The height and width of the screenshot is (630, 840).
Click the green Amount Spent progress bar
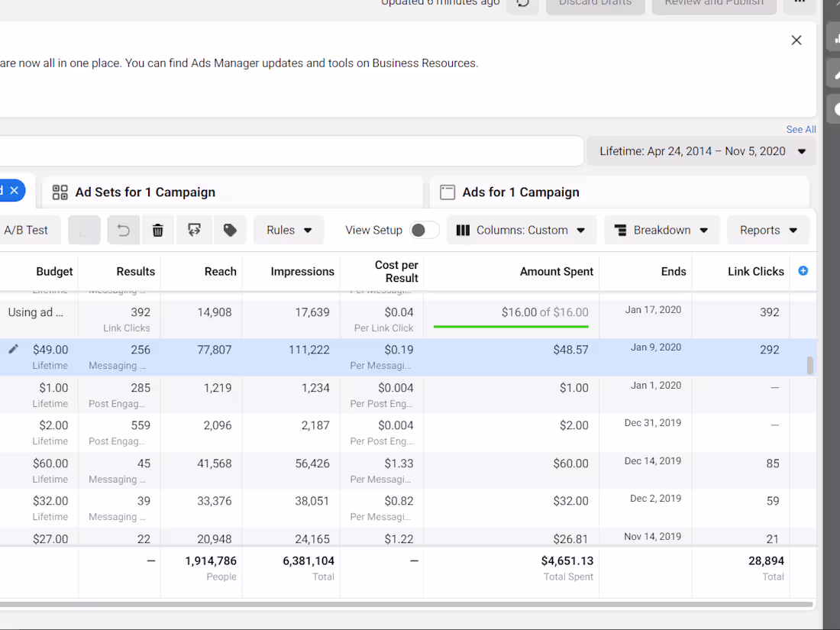[511, 326]
